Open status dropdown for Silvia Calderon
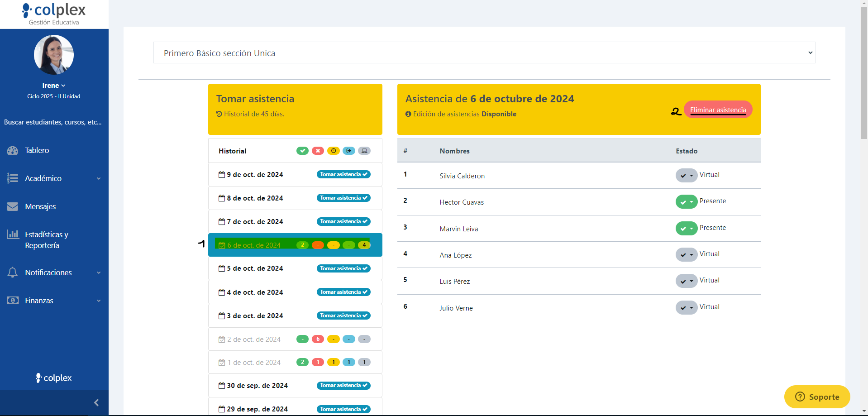The width and height of the screenshot is (868, 416). [687, 175]
